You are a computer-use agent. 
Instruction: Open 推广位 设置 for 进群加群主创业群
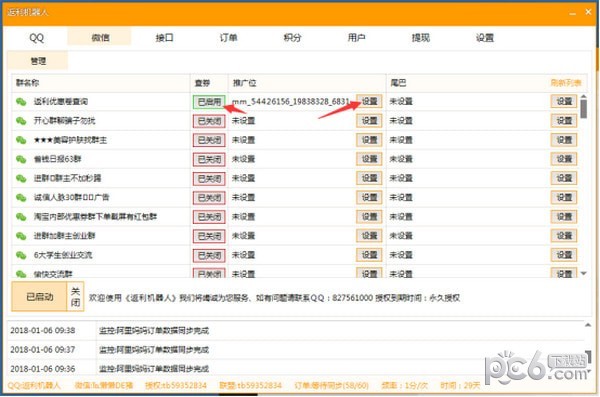point(369,236)
